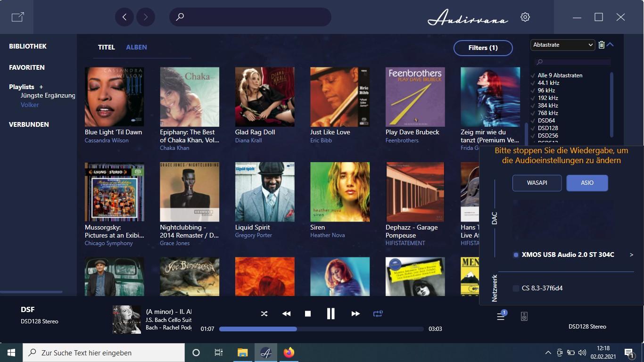Open Task View on the taskbar

(x=219, y=353)
